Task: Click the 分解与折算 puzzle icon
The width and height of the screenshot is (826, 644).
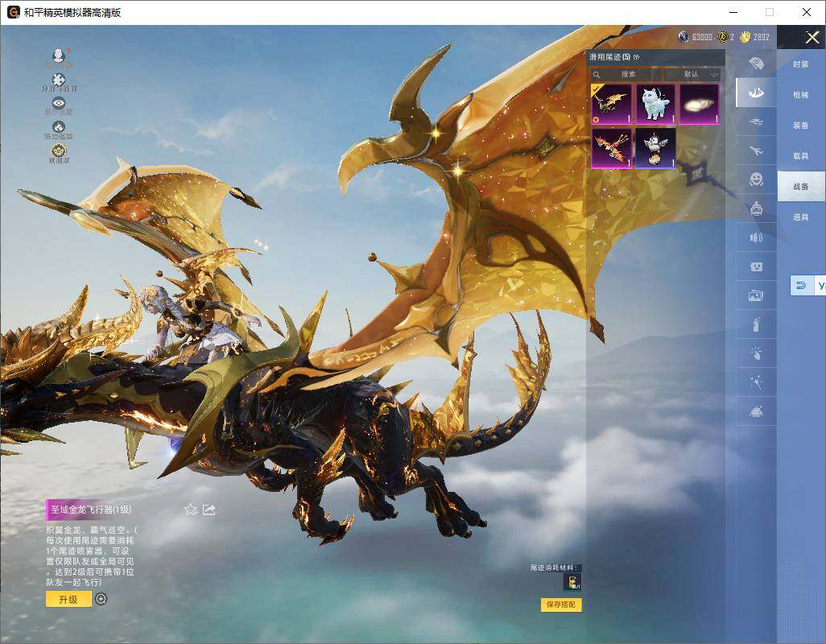Action: click(x=59, y=80)
